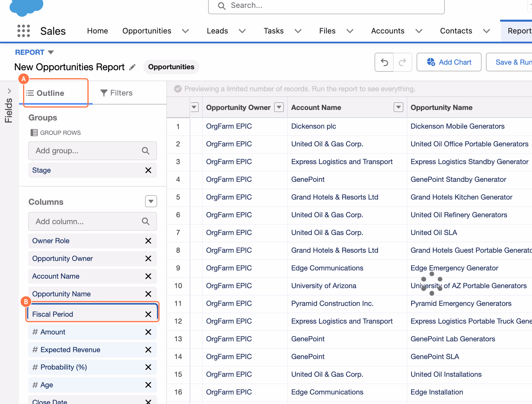Expand the Files nav dropdown chevron
This screenshot has height=404, width=532.
(350, 31)
